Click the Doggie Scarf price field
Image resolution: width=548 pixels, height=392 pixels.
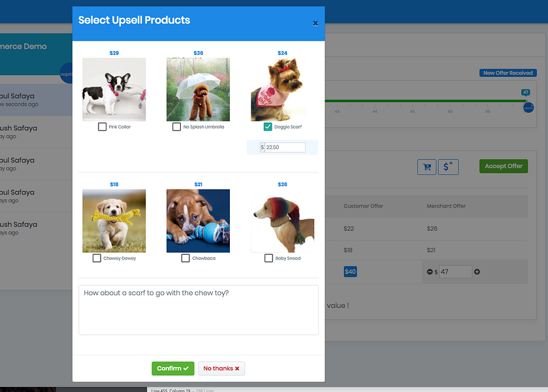285,147
